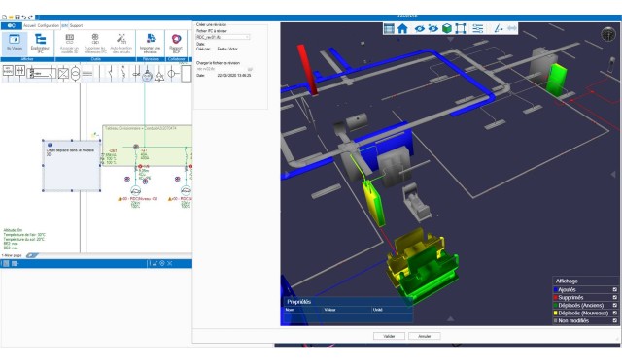Click the Redo arrow icon
The width and height of the screenshot is (622, 364).
pos(30,17)
